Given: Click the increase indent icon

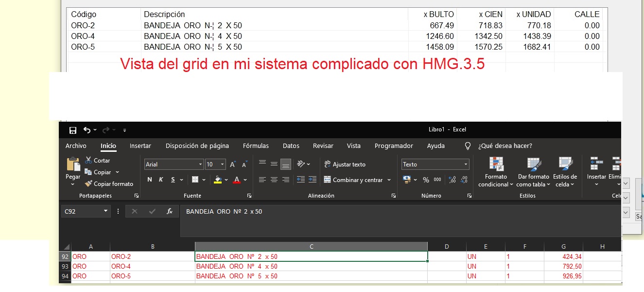Looking at the screenshot, I should pos(312,180).
